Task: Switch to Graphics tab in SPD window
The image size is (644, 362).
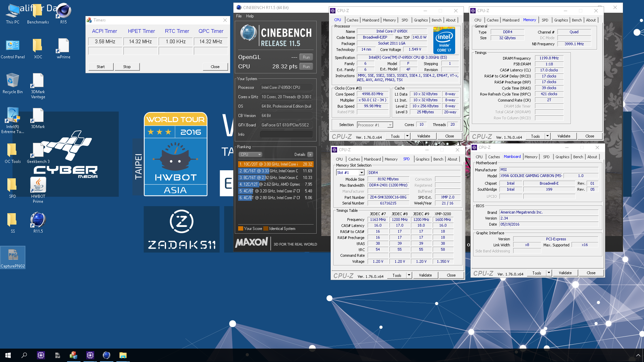Action: (423, 159)
